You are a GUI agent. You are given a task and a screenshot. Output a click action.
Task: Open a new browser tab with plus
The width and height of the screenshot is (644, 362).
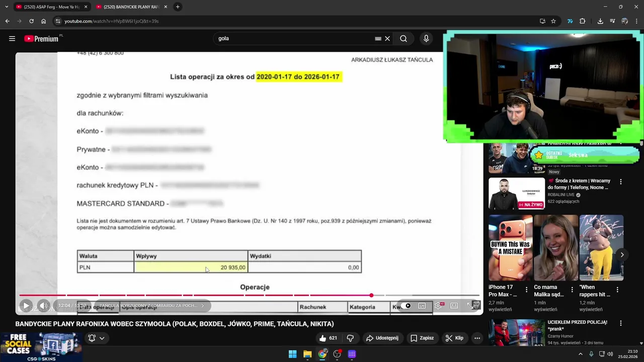coord(178,7)
